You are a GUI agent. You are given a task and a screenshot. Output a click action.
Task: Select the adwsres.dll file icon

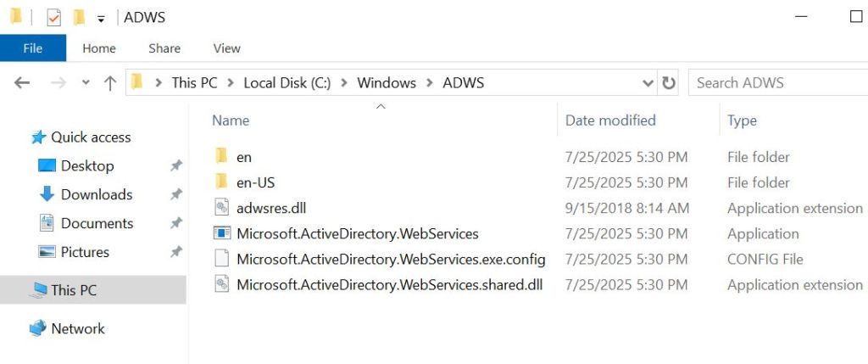point(221,208)
